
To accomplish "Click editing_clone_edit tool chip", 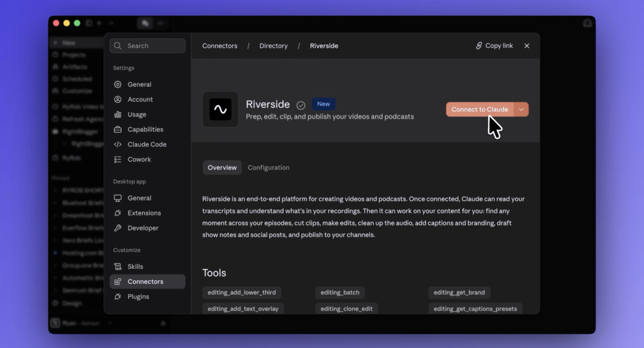I will [x=347, y=308].
